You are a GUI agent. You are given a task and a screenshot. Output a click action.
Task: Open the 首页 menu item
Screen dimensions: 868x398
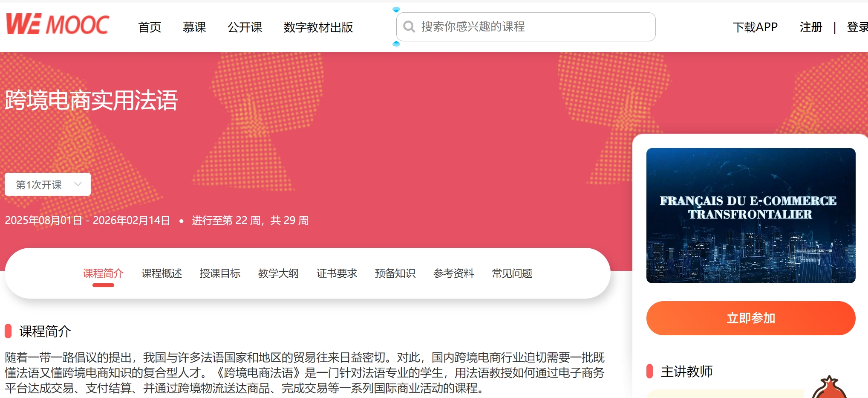click(150, 27)
